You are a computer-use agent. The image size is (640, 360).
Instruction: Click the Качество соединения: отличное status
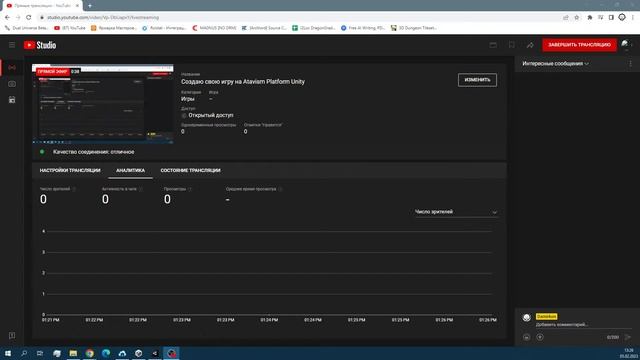[x=93, y=152]
